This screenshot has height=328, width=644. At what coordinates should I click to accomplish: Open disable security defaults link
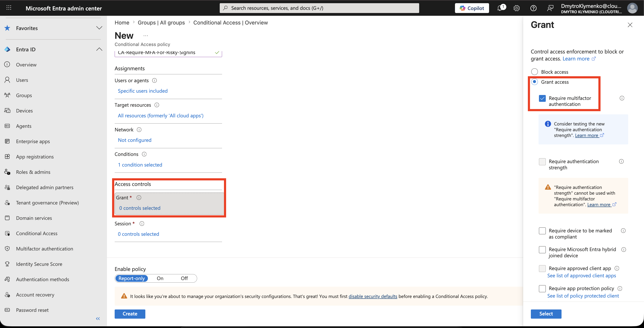coord(373,296)
